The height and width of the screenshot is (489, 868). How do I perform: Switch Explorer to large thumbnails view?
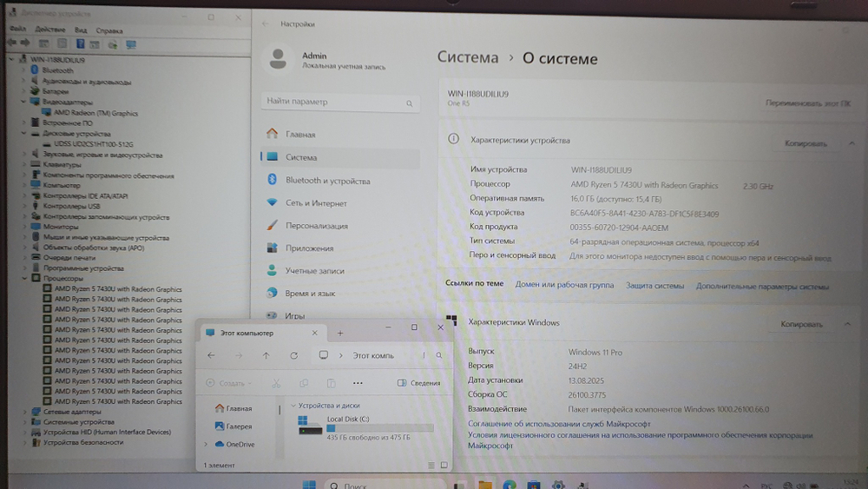coord(444,466)
